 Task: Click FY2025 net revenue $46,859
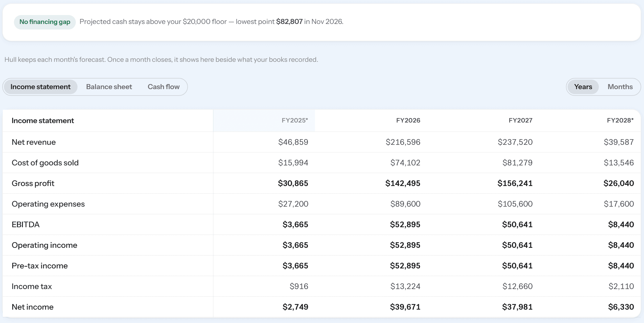[293, 142]
